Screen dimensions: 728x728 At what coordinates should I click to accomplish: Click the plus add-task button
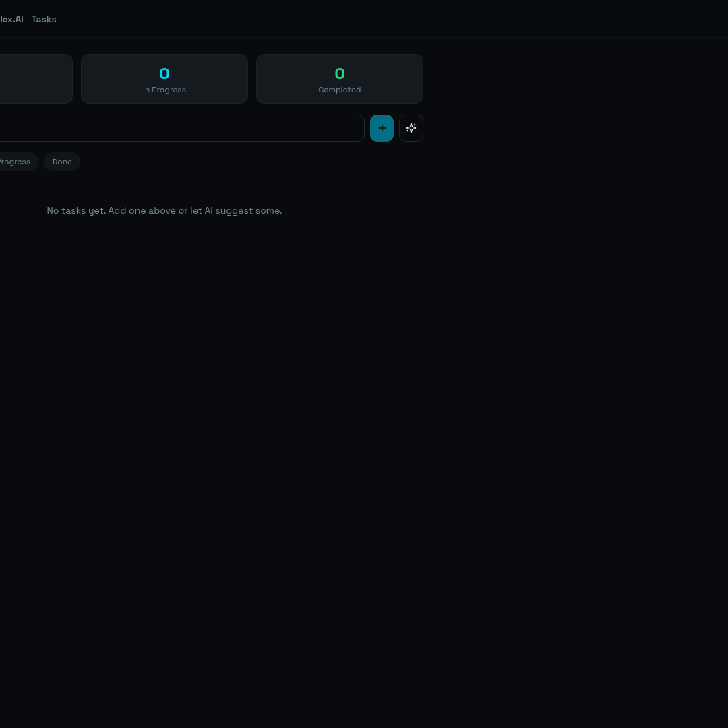pyautogui.click(x=382, y=128)
